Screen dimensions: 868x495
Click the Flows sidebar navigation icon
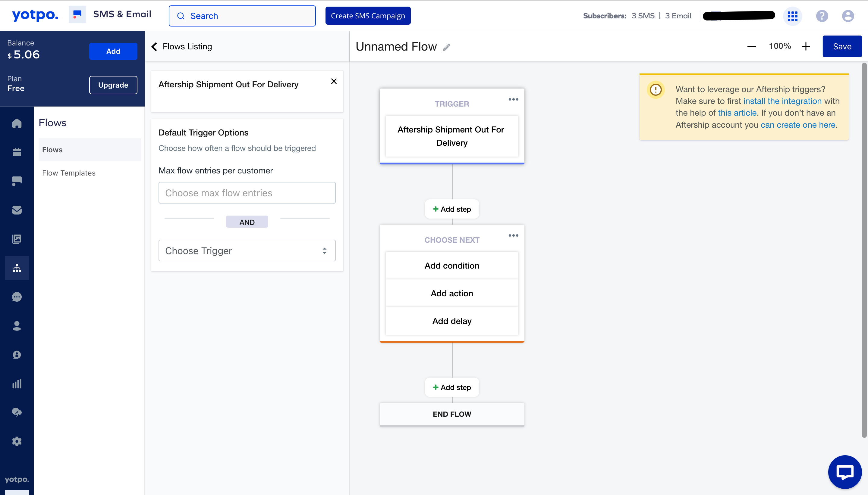pos(16,267)
